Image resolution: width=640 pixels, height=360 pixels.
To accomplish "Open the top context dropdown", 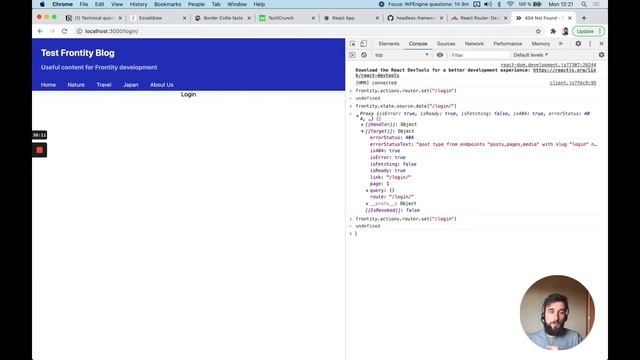I will pos(402,55).
